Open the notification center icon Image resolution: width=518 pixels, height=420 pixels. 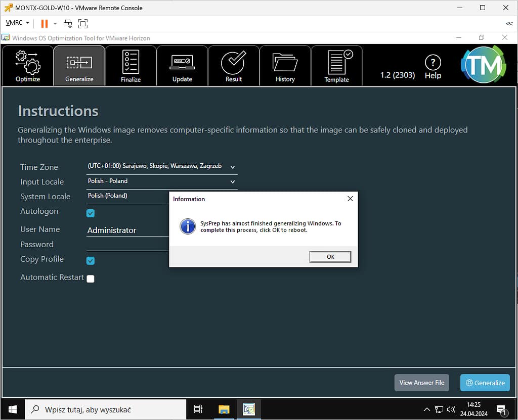tap(501, 409)
